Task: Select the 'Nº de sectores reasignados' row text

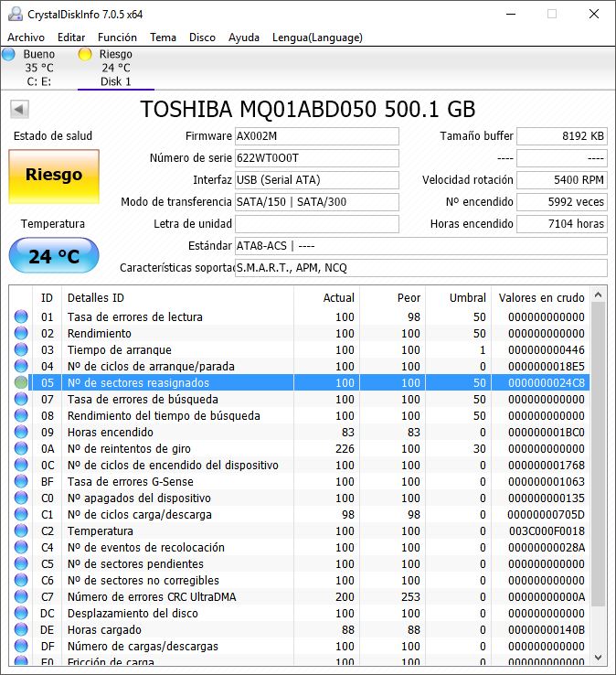Action: 138,382
